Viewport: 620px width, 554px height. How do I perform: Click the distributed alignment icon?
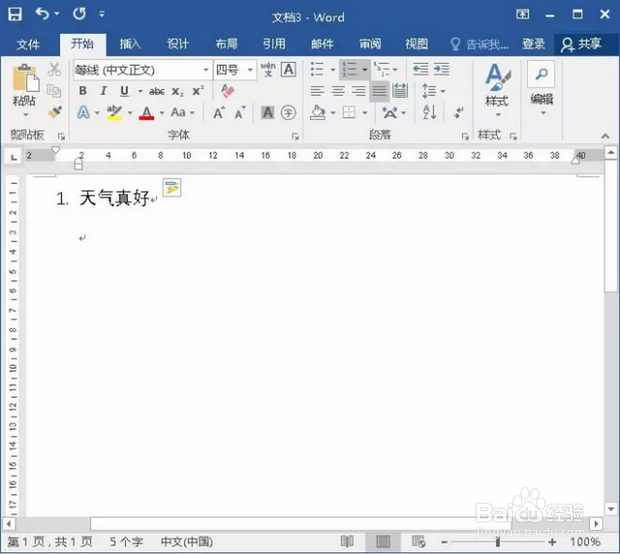(400, 91)
